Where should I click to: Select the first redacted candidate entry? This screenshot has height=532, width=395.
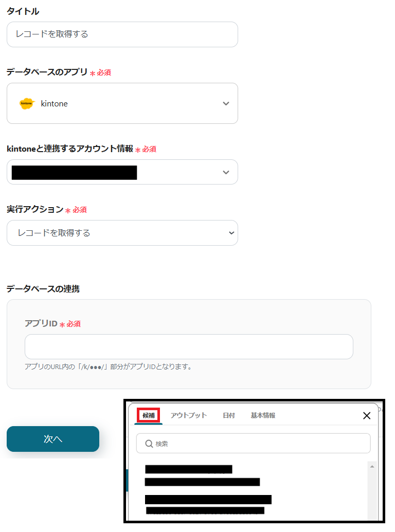[x=202, y=475]
